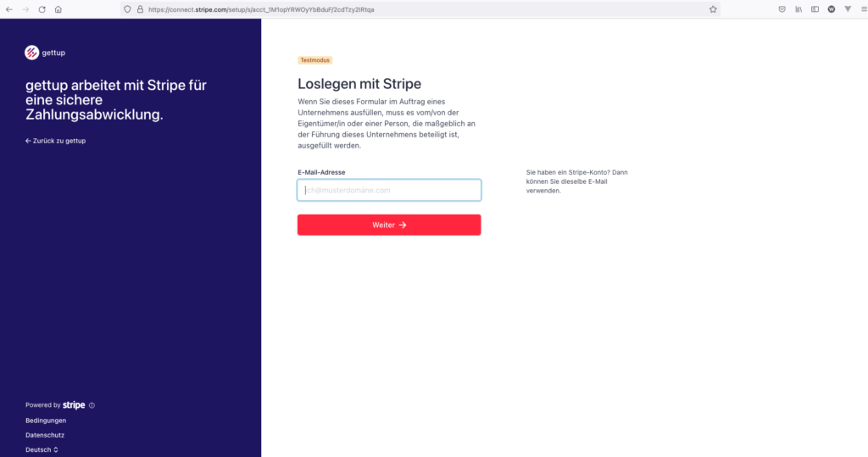The width and height of the screenshot is (868, 457).
Task: Click the red Weiter button
Action: pos(389,225)
